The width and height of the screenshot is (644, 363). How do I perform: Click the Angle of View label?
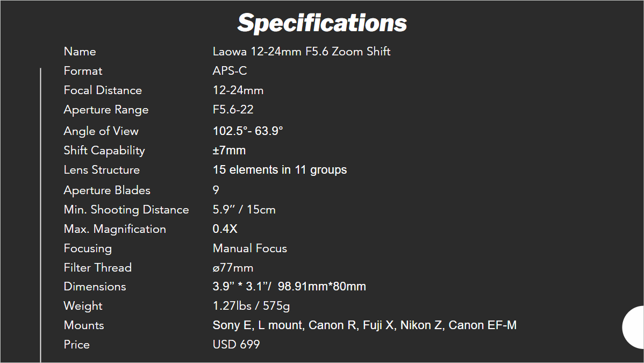tap(101, 131)
